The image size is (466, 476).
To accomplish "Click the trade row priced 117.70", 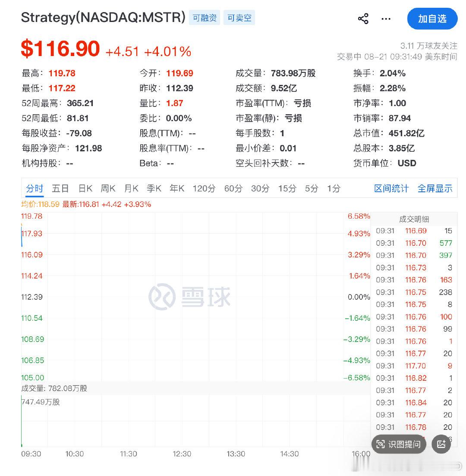I will click(x=414, y=366).
